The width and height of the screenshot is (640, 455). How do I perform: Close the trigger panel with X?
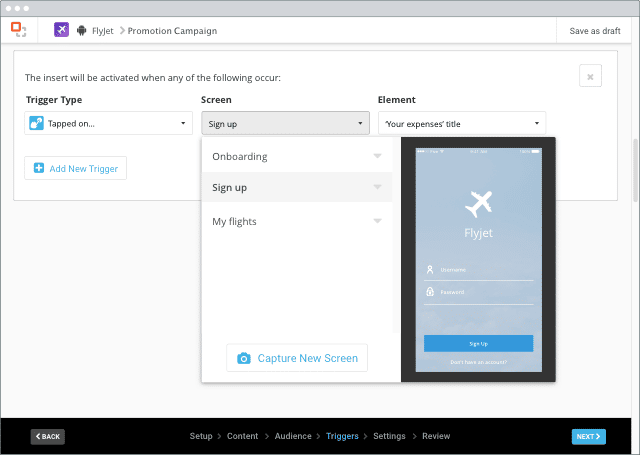tap(590, 76)
